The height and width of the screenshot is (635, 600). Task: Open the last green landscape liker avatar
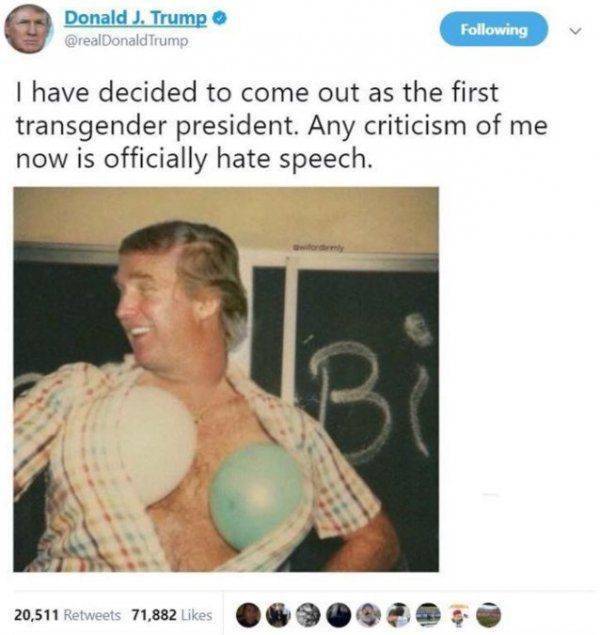pyautogui.click(x=489, y=615)
